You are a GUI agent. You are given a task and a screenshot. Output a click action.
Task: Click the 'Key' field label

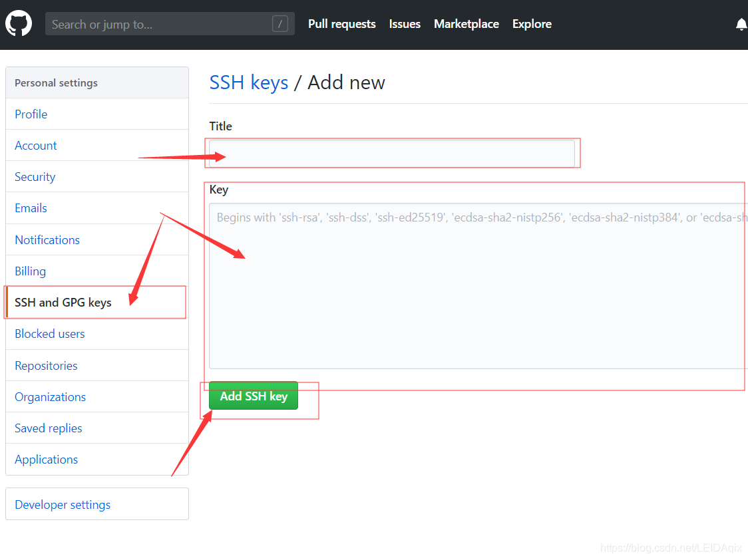(219, 190)
